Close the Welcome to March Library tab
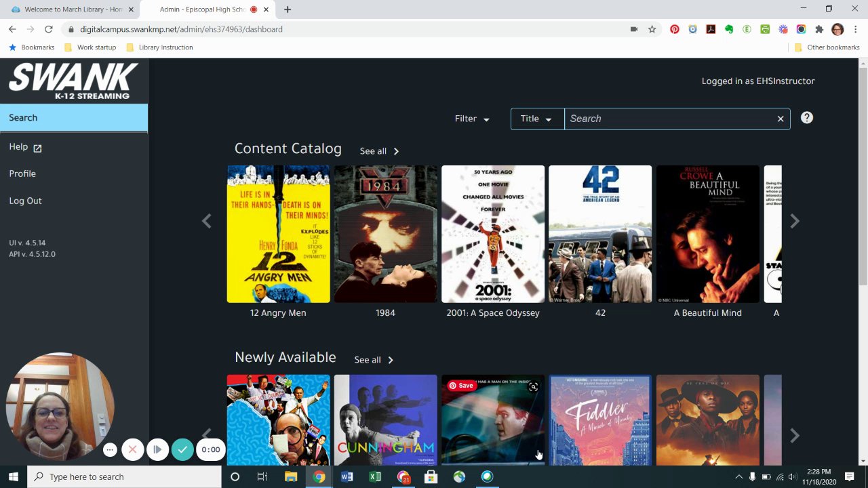The image size is (868, 488). click(131, 9)
